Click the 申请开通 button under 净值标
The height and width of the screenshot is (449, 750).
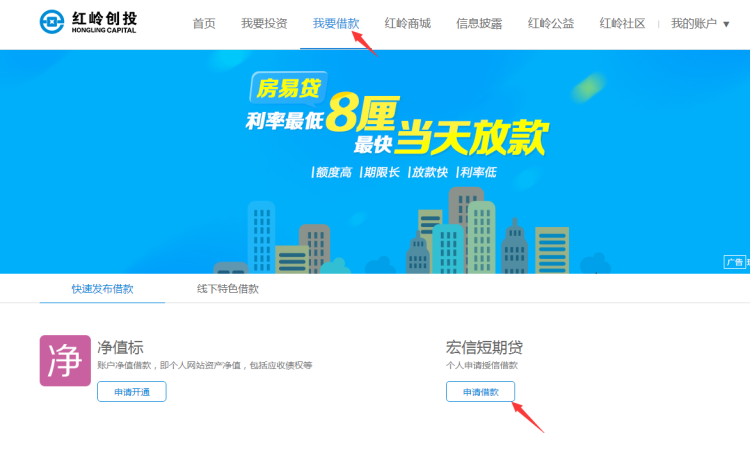click(132, 392)
